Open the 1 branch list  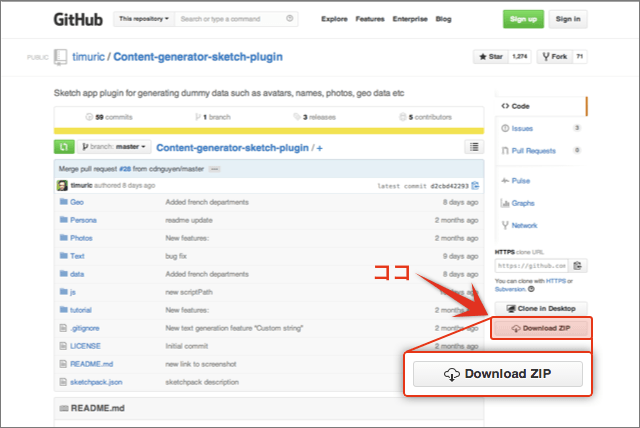213,117
